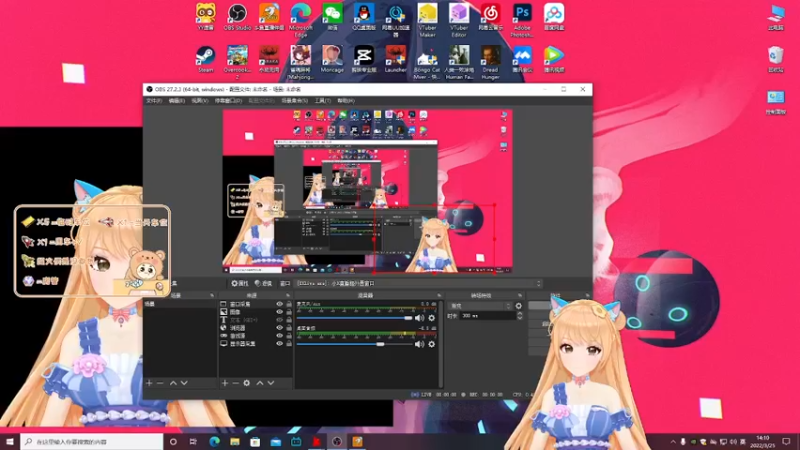Undock the scene transitions panel via header icon
Screen dimensions: 800x450
pyautogui.click(x=520, y=295)
